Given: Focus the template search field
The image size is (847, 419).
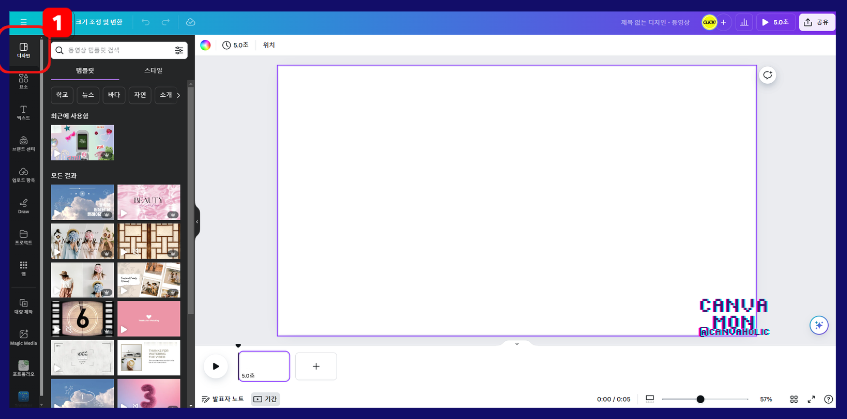Looking at the screenshot, I should (x=119, y=50).
